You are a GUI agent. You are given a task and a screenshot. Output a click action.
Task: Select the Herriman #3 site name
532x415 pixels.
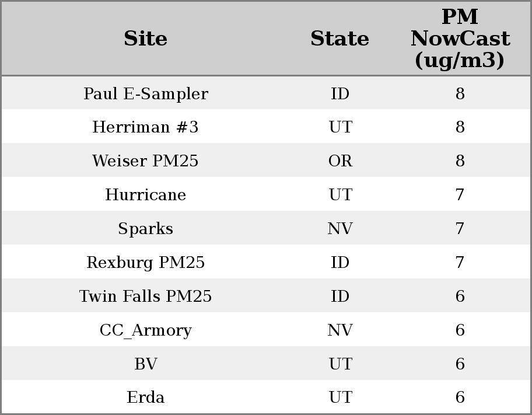tap(145, 127)
